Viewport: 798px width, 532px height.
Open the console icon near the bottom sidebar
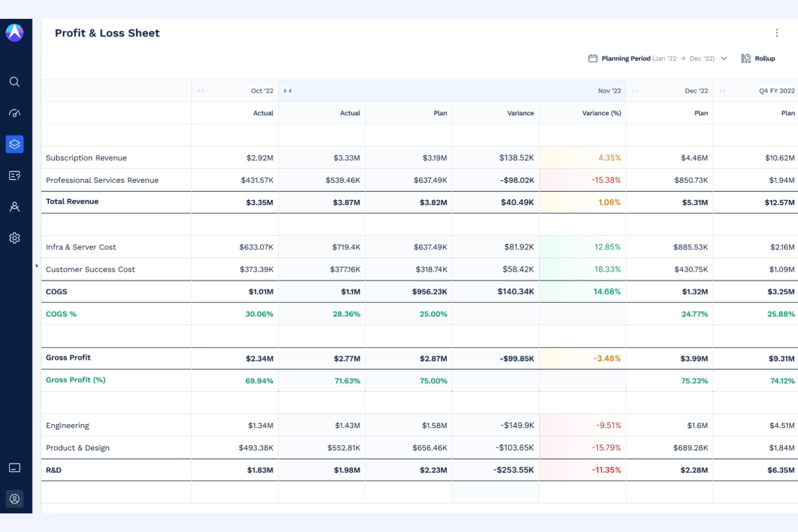[15, 467]
